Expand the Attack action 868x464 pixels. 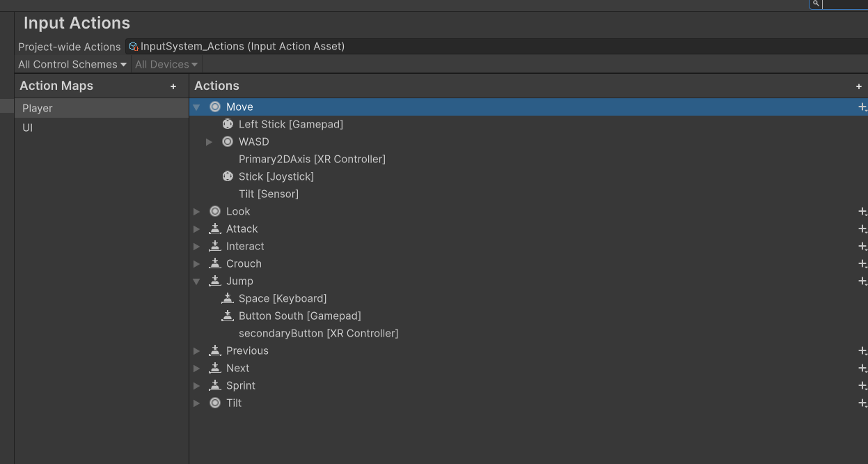[x=197, y=229]
